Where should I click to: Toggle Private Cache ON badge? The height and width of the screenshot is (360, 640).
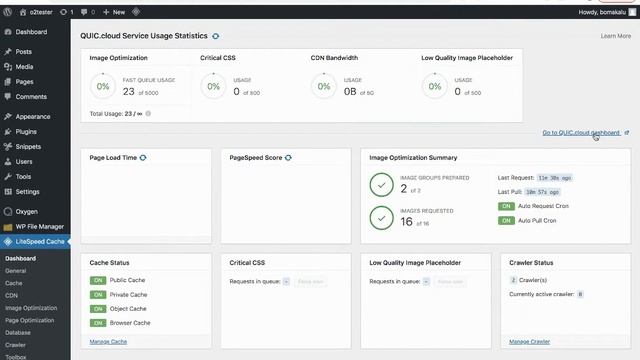[98, 295]
